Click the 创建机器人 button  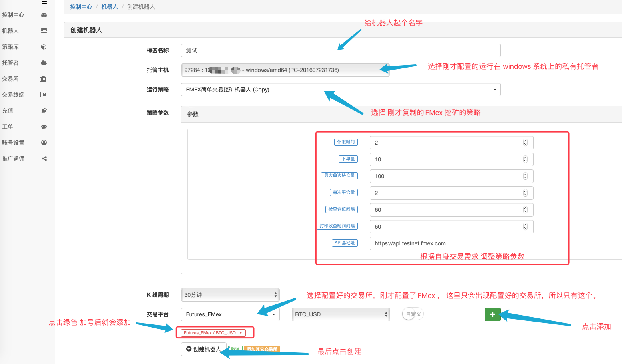click(203, 349)
